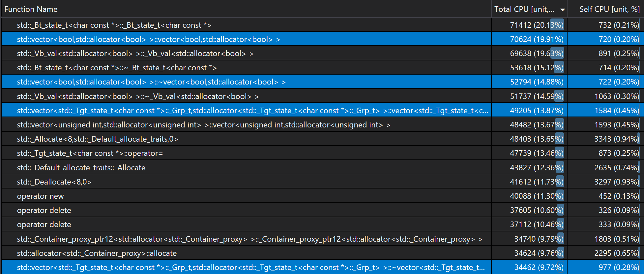The image size is (644, 274).
Task: Select the std::_Vb_val constructor row
Action: point(135,53)
